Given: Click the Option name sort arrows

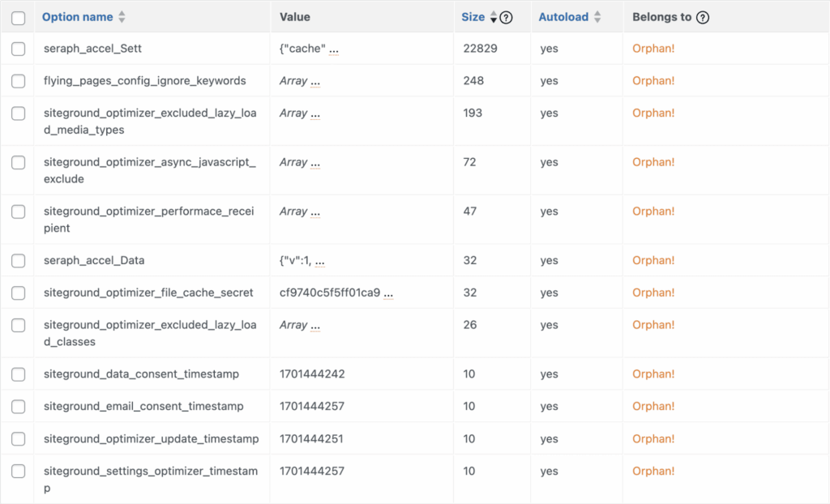Looking at the screenshot, I should pos(122,17).
